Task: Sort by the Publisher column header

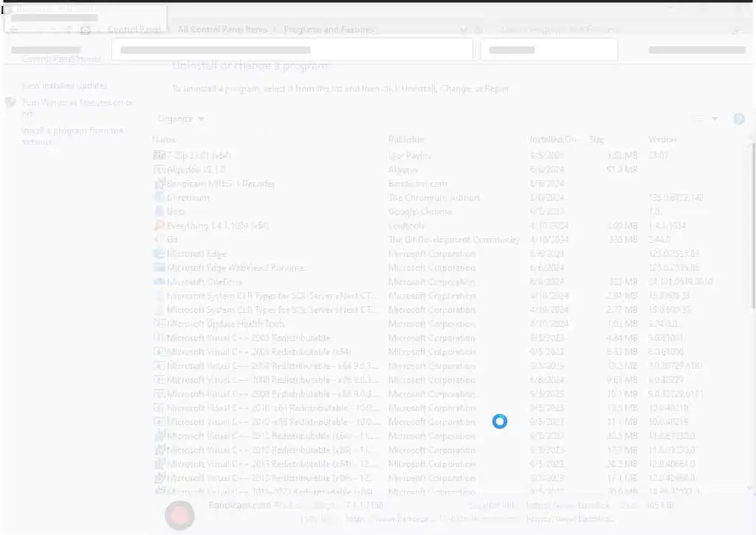Action: pos(406,139)
